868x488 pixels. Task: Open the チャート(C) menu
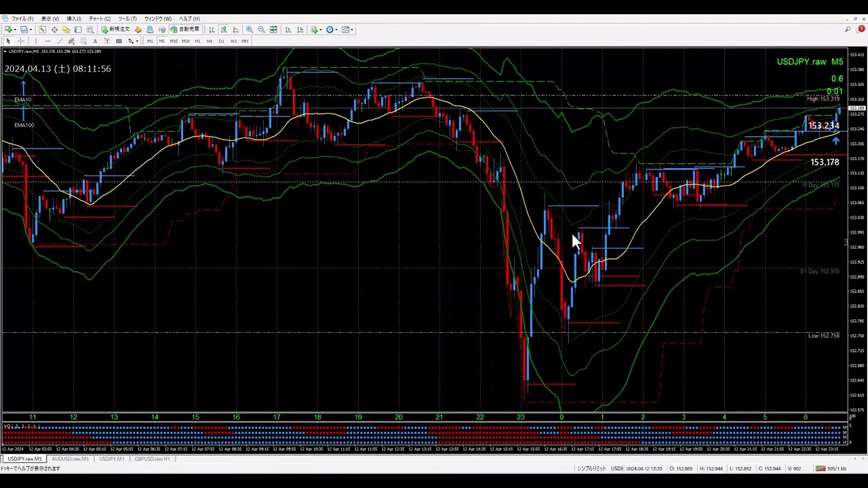(99, 18)
